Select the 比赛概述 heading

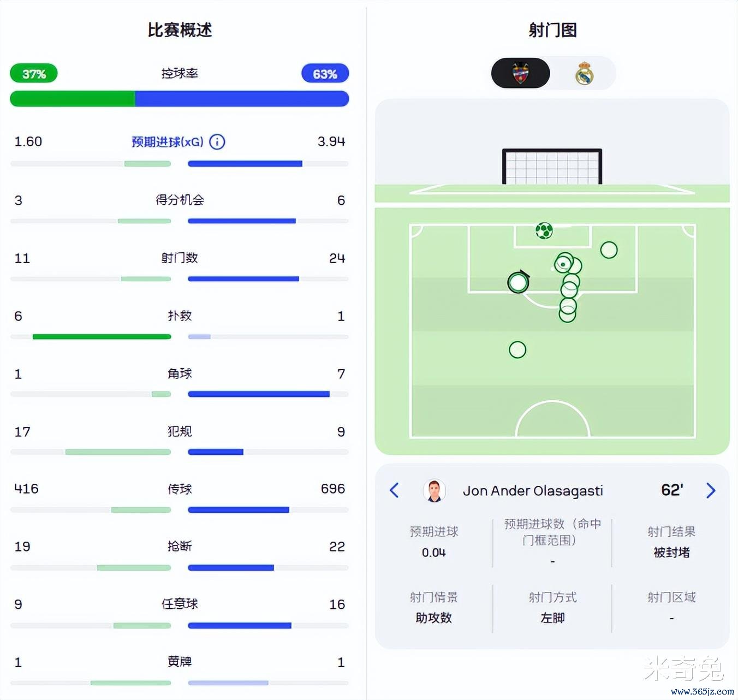pos(180,30)
